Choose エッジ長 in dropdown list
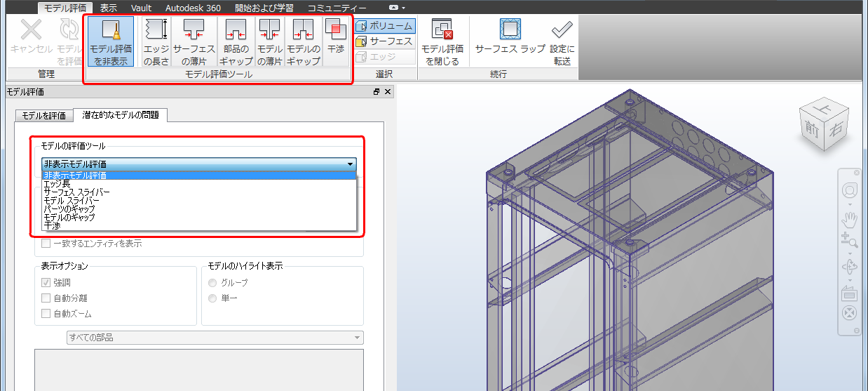 tap(199, 185)
